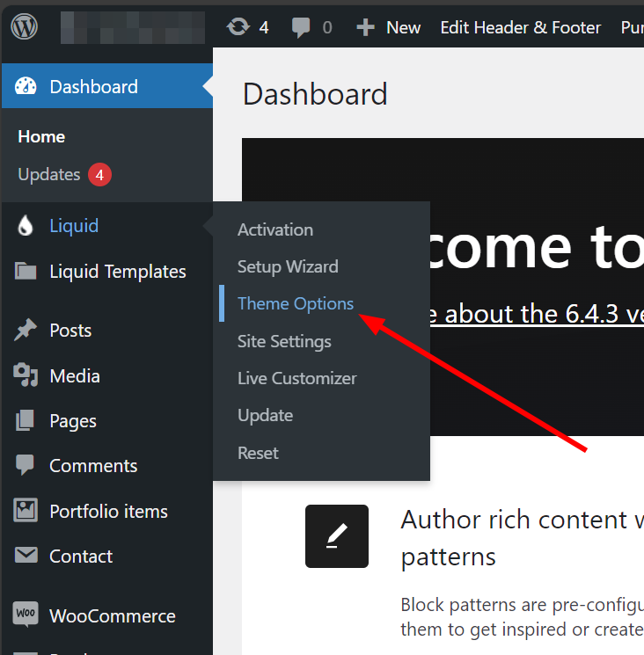Choose Update in Liquid submenu
Viewport: 644px width, 655px height.
(x=265, y=416)
